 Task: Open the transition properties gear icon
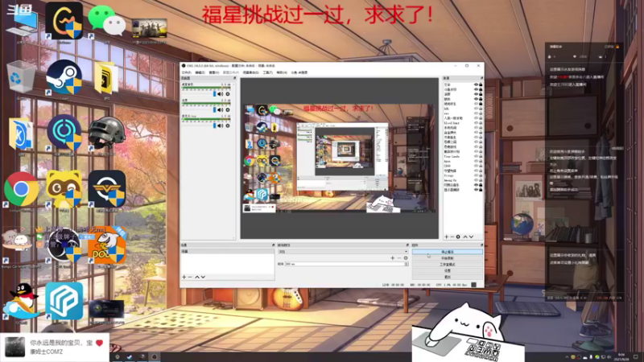406,258
